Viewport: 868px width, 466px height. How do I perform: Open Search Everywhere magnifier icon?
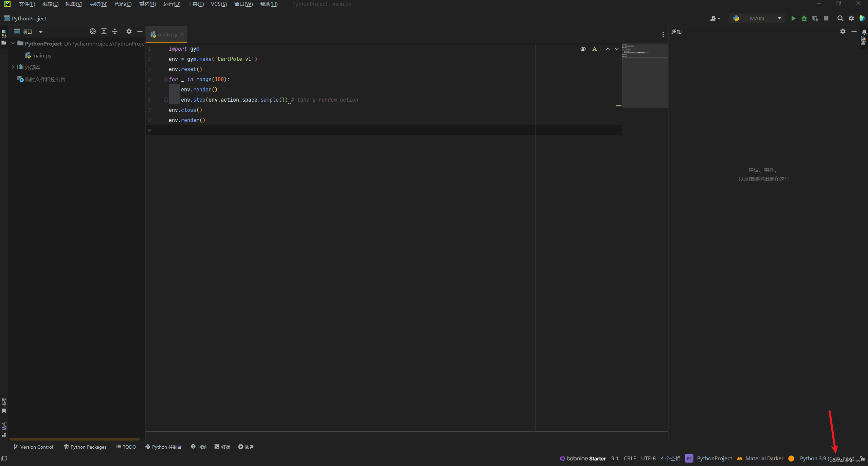click(x=840, y=18)
